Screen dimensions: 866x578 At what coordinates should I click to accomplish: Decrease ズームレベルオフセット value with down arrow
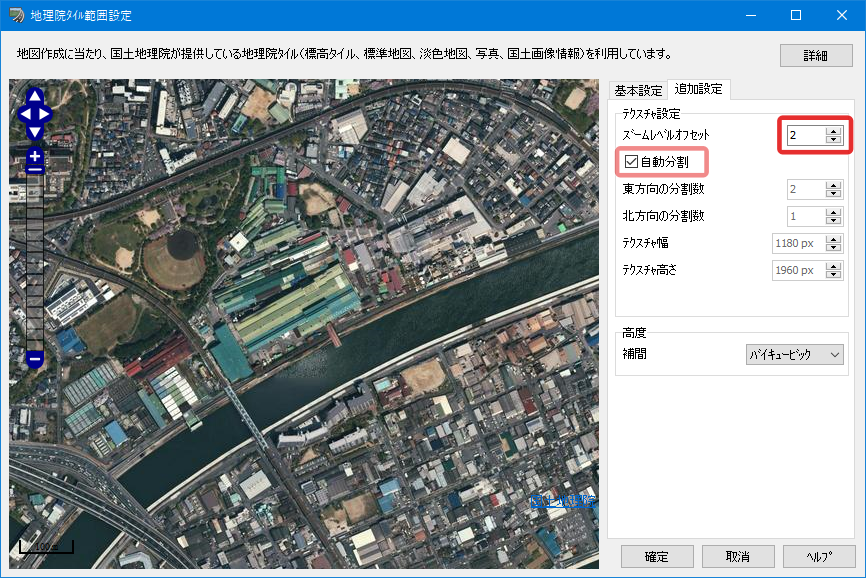833,139
